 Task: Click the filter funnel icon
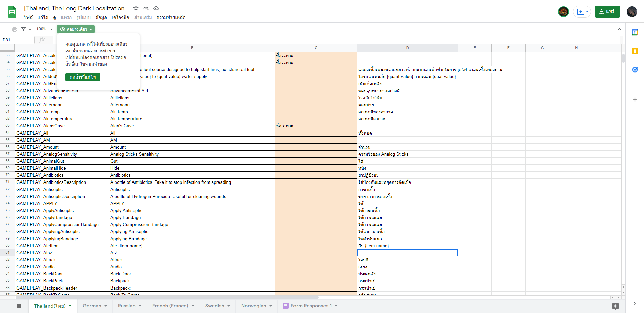coord(24,29)
